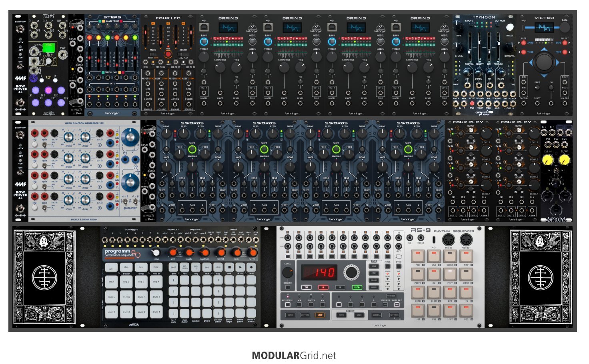The width and height of the screenshot is (589, 364).
Task: Click the red PAGE button on Victor
Action: 523,43
